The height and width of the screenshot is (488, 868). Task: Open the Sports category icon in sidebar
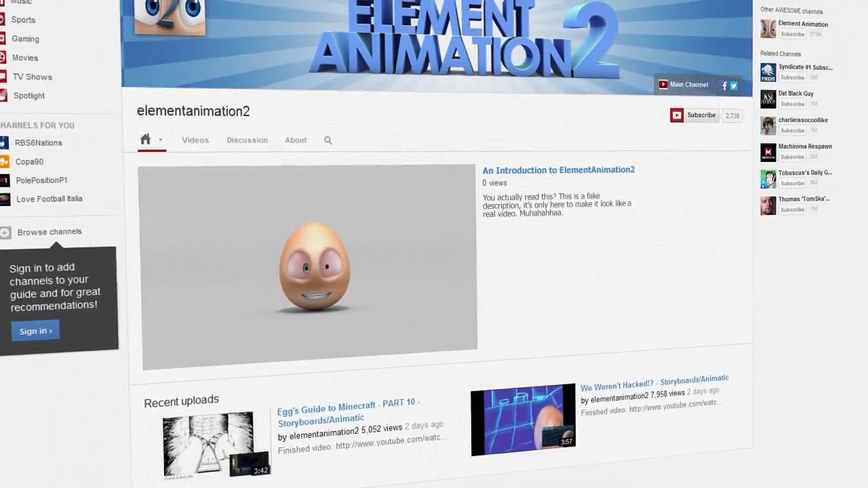click(x=3, y=20)
